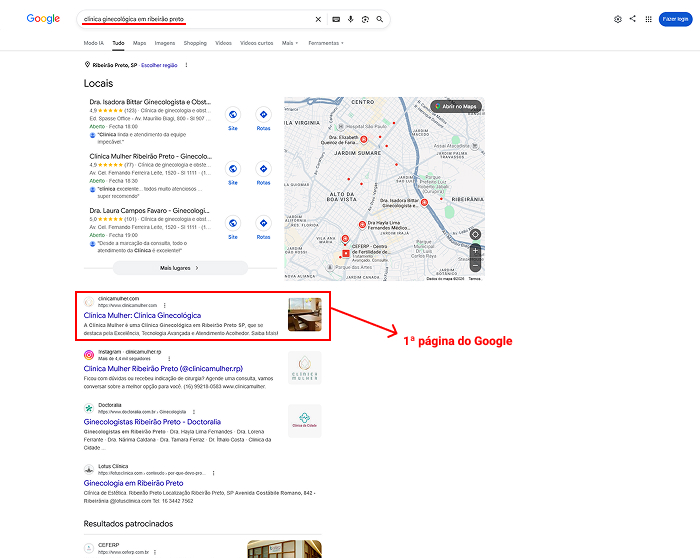Switch to Imagens tab

point(165,43)
